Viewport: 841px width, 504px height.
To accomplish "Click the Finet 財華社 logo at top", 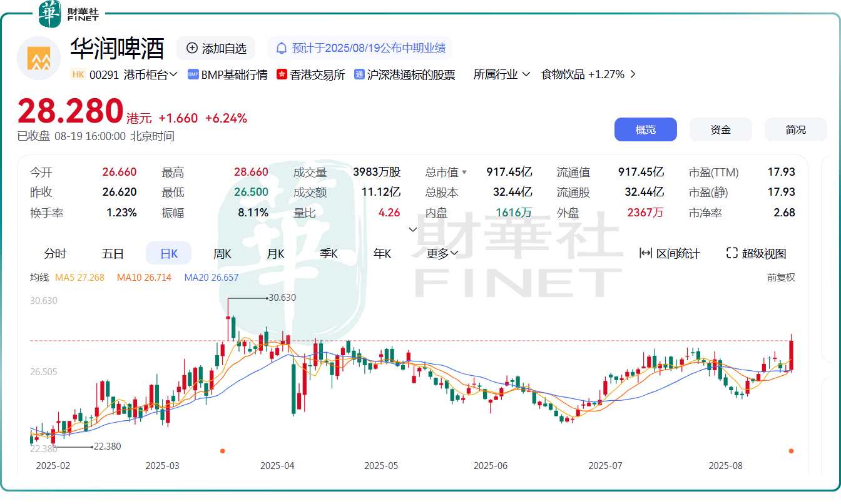I will pyautogui.click(x=68, y=14).
